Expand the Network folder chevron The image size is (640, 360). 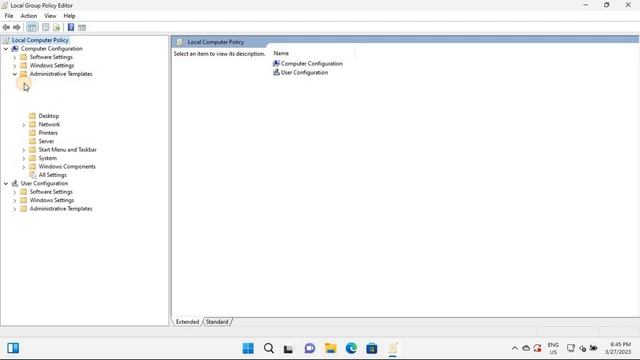tap(24, 125)
